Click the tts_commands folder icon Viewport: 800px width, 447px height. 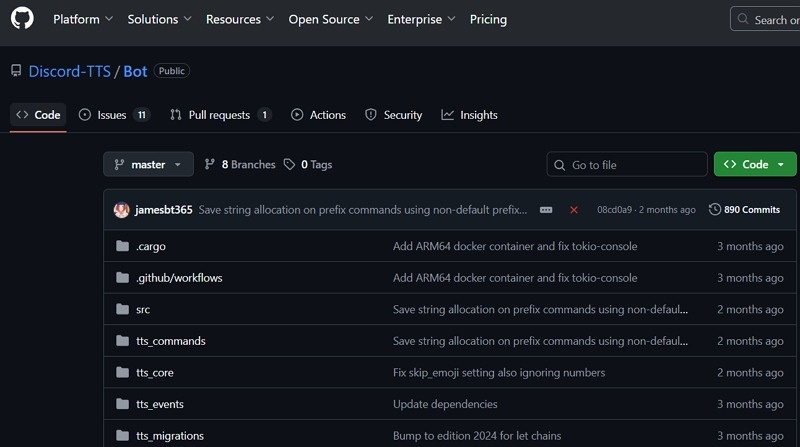click(x=122, y=341)
